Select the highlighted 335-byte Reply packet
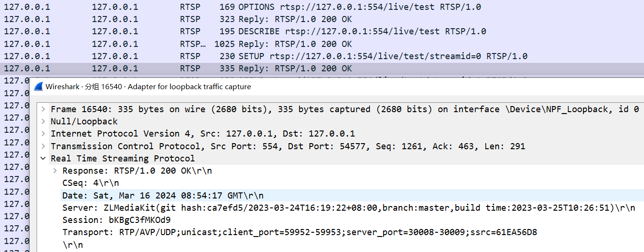 click(322, 69)
